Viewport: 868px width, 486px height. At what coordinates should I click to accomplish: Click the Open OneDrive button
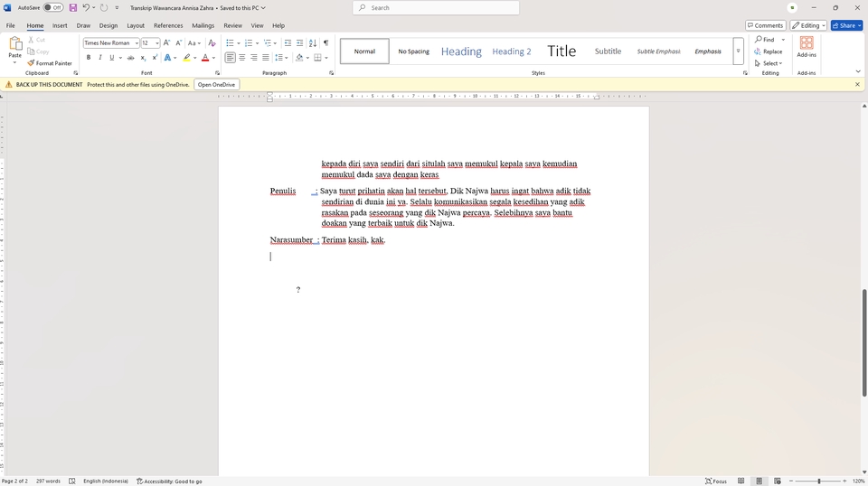click(216, 85)
